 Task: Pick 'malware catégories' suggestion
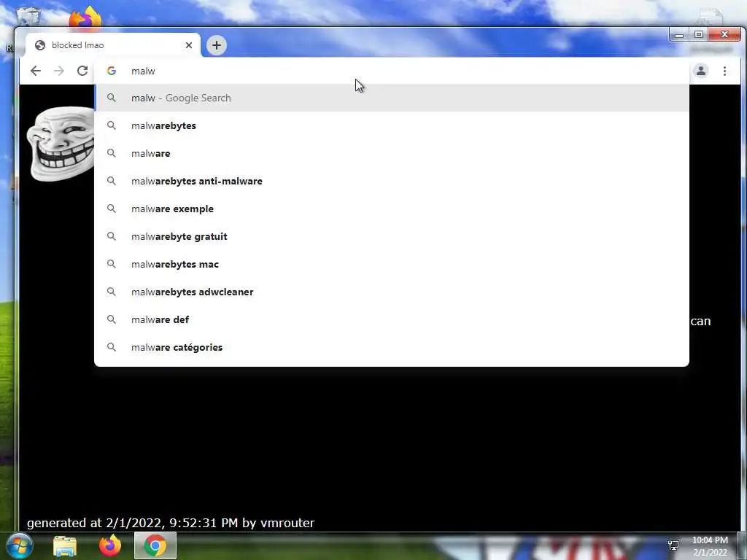pos(392,347)
